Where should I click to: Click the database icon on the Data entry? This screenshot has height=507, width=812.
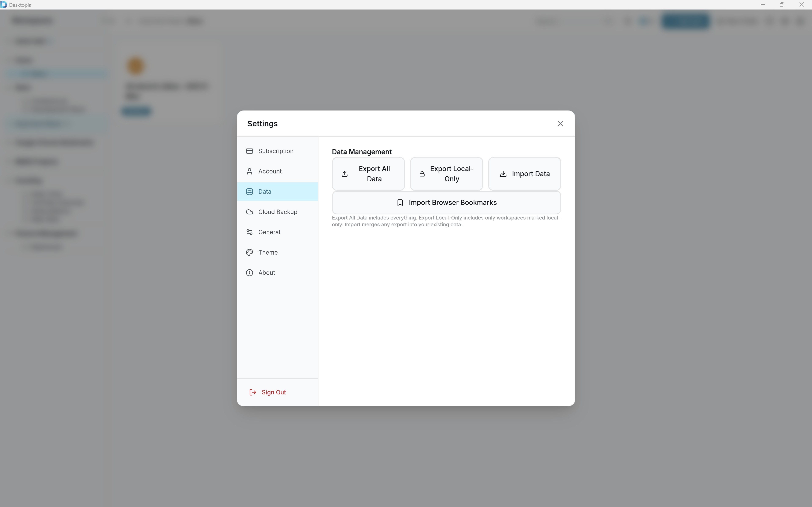click(x=249, y=191)
